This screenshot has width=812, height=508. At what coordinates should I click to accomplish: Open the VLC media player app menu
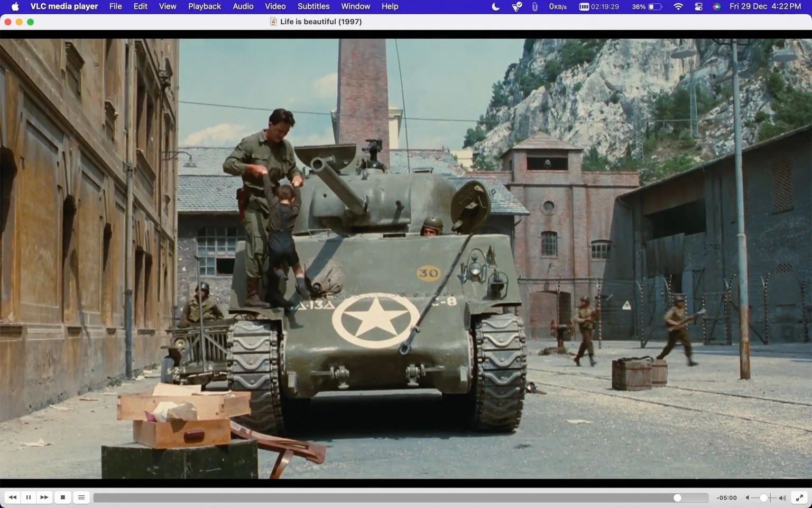64,6
